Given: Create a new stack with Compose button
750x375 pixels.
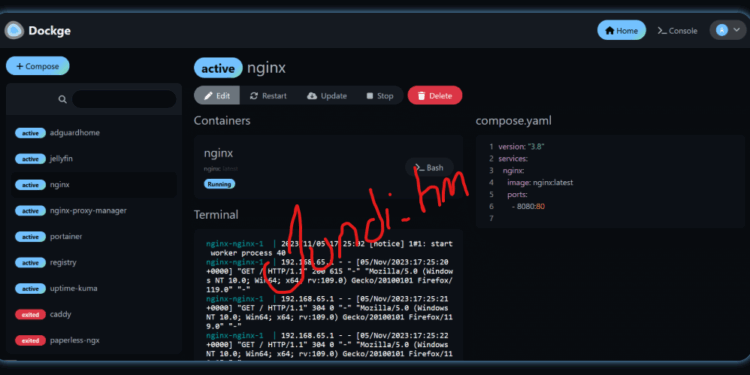Looking at the screenshot, I should [38, 66].
